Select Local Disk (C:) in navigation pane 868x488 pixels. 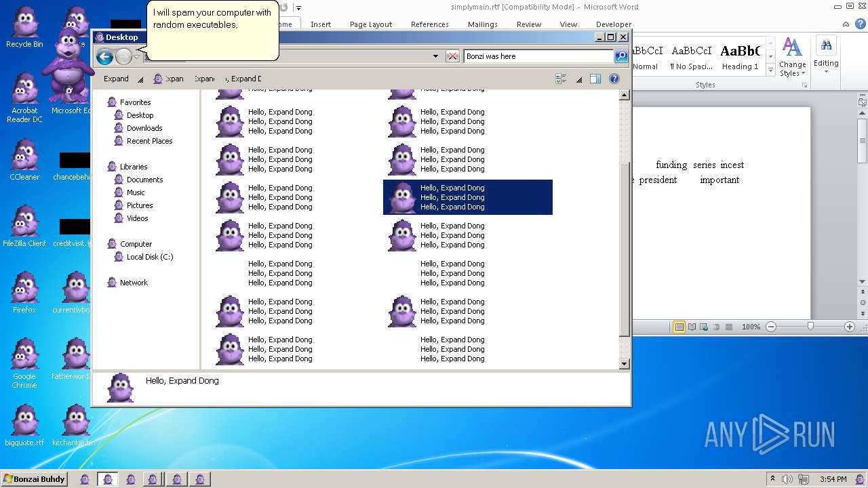coord(150,257)
